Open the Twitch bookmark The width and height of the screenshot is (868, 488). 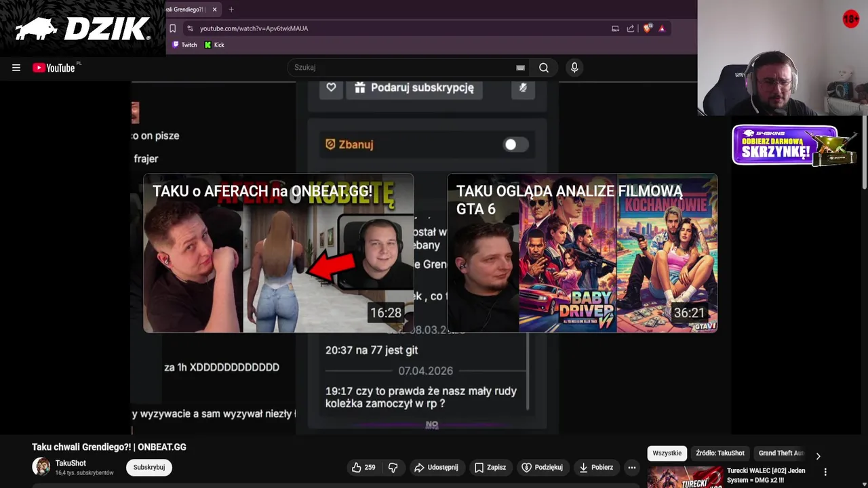pos(184,45)
